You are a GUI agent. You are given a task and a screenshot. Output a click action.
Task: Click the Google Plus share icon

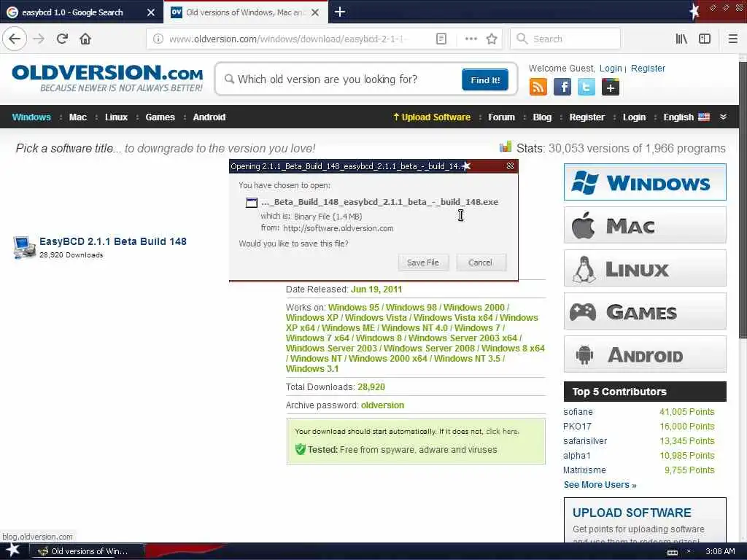point(611,87)
